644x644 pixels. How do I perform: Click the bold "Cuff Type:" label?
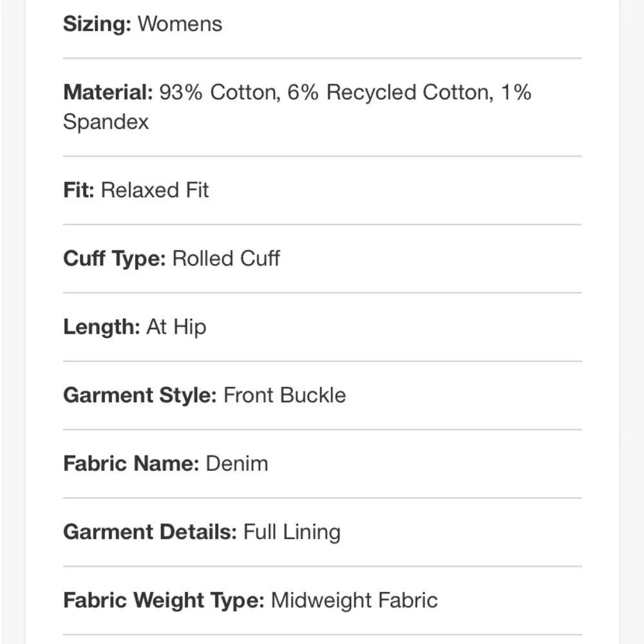coord(115,259)
